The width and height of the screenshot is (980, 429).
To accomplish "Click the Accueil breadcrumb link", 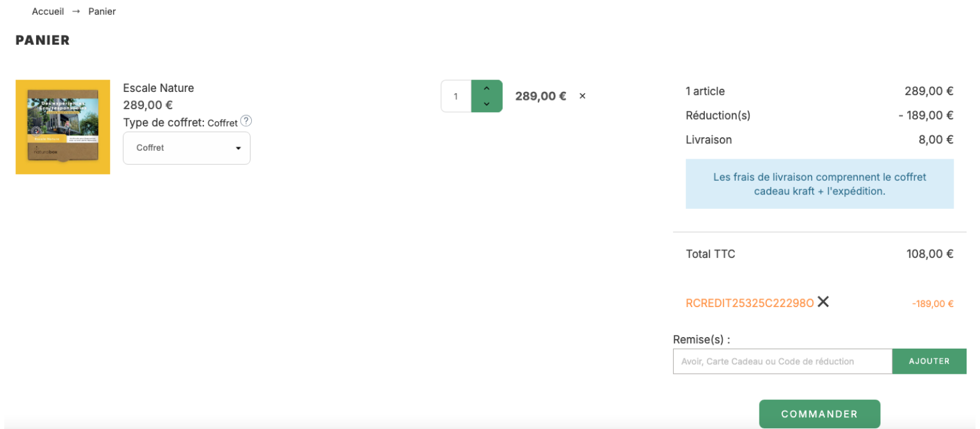I will coord(48,12).
